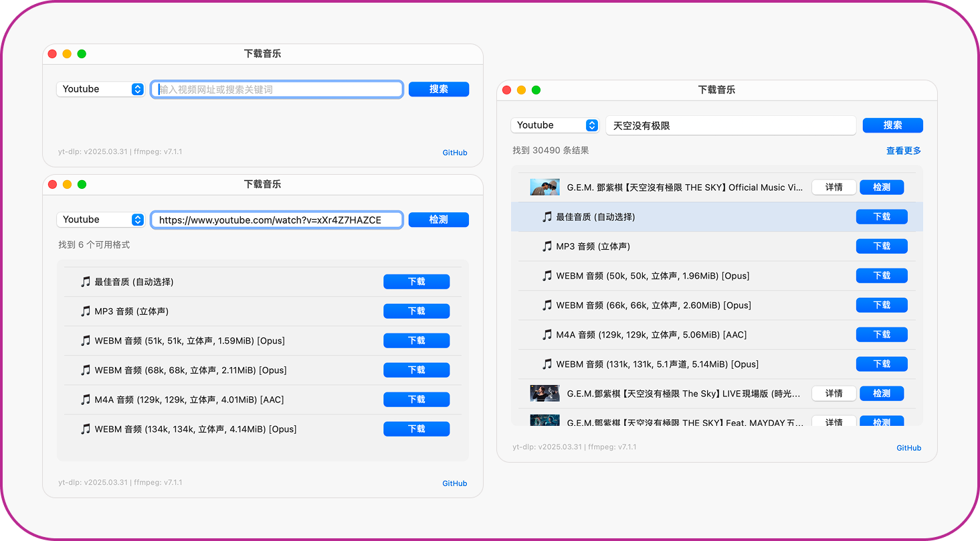The image size is (980, 541).
Task: Click the music note icon next to MP3 音频 (立体声)
Action: 86,311
